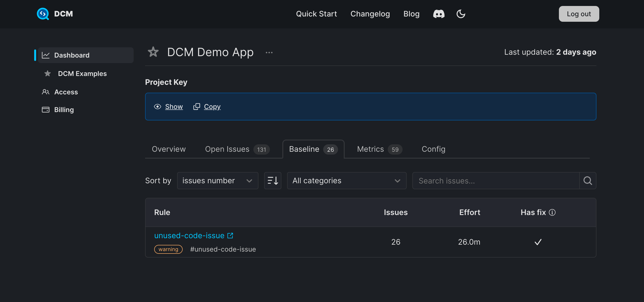Go to the Blog page
The height and width of the screenshot is (302, 644).
click(x=411, y=14)
